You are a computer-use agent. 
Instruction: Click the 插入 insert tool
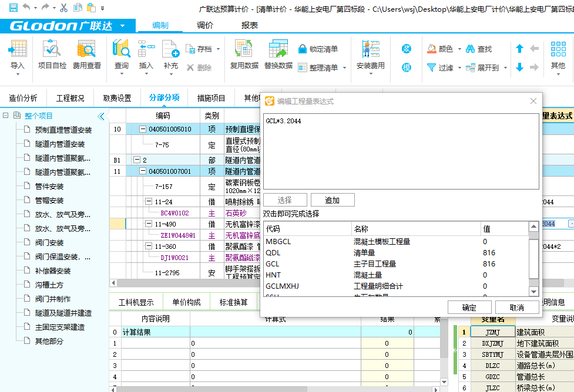146,57
